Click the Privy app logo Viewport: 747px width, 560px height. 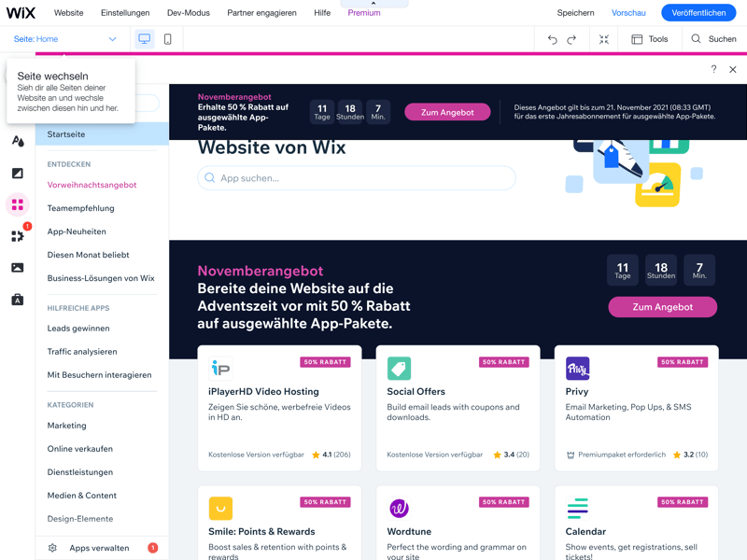point(577,369)
